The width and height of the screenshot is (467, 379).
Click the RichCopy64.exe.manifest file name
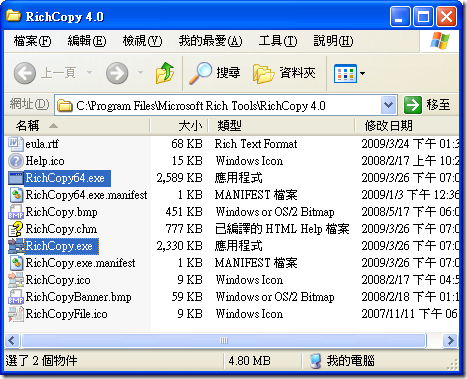86,195
